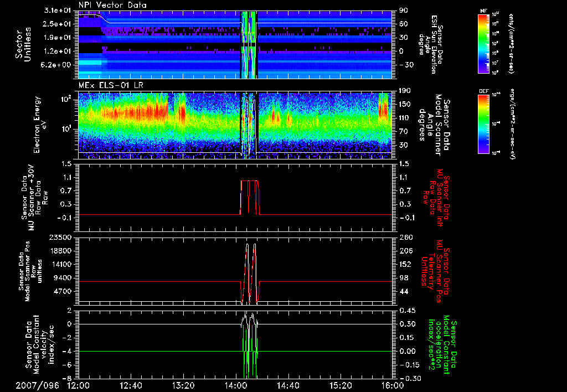Select the 'Model Scanner Pos Raw' axis title
Viewport: 567px width, 392px height.
31,271
